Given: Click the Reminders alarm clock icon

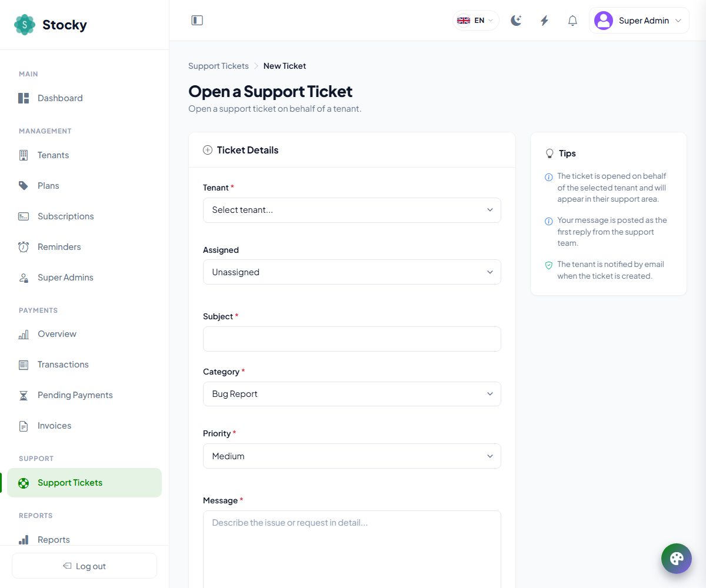Looking at the screenshot, I should point(24,247).
